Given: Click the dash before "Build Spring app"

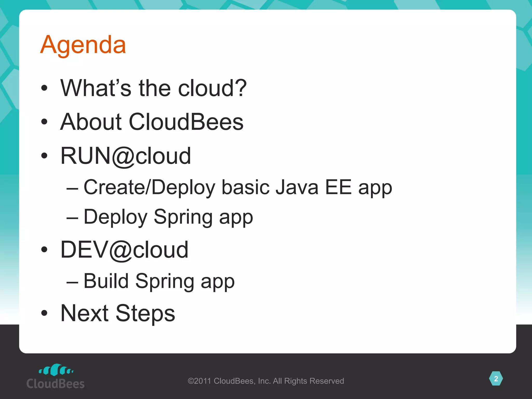Looking at the screenshot, I should pyautogui.click(x=72, y=282).
